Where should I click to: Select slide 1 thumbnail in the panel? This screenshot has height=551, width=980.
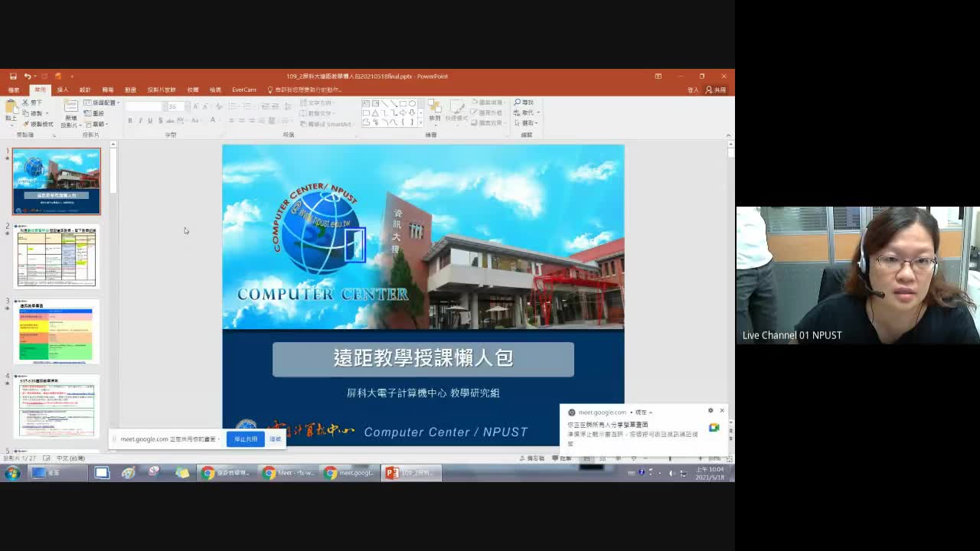[56, 181]
